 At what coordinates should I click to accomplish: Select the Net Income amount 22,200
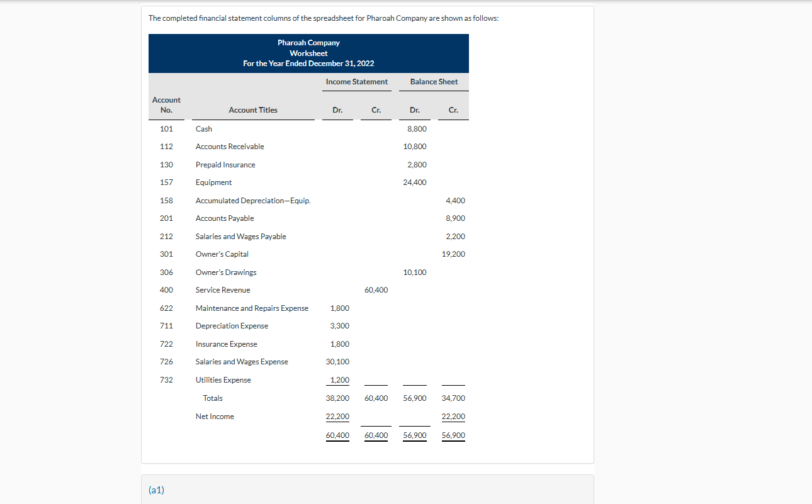point(337,416)
